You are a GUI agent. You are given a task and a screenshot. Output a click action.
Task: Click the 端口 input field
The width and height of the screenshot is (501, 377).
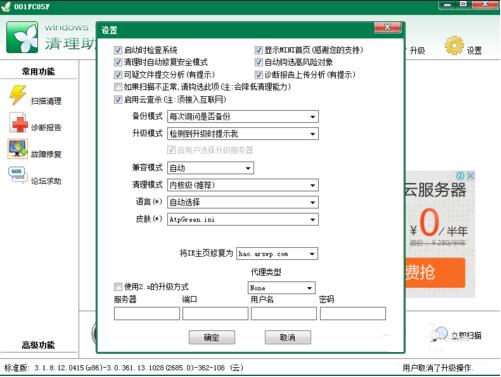(x=215, y=313)
